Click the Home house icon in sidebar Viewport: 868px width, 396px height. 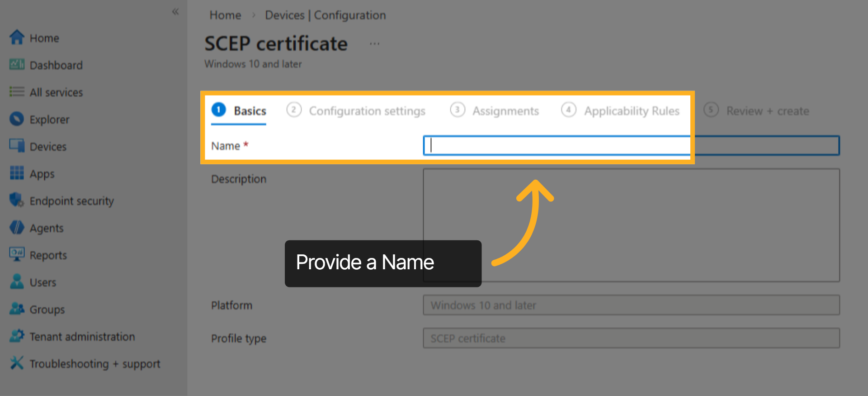pyautogui.click(x=17, y=38)
